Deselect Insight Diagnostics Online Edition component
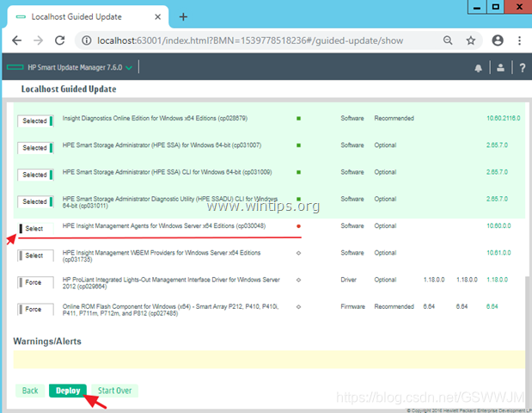 click(x=35, y=121)
